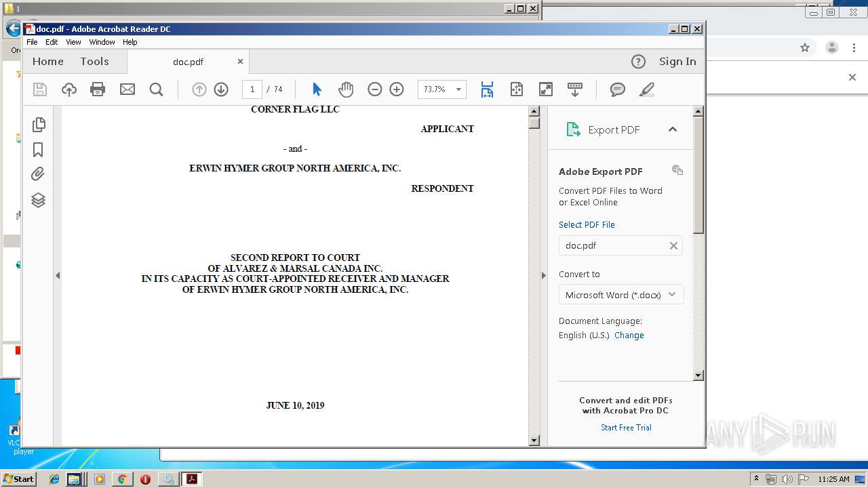Click Change document language link

(x=629, y=335)
